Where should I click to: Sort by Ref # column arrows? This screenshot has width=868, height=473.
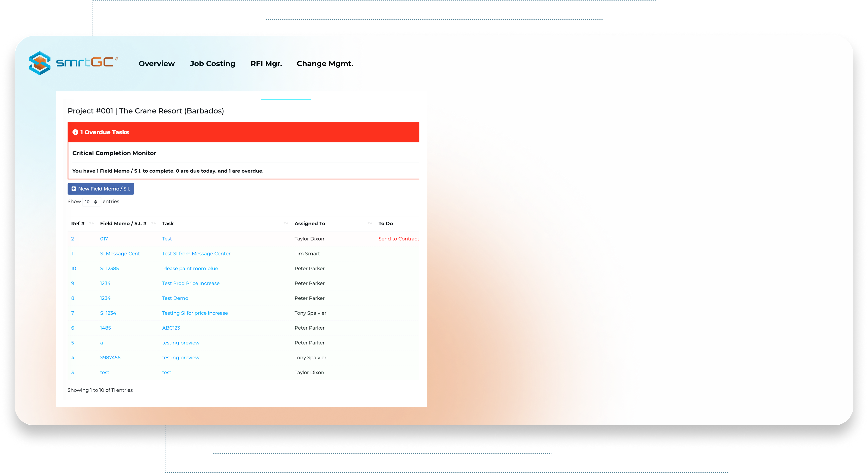[x=91, y=223]
